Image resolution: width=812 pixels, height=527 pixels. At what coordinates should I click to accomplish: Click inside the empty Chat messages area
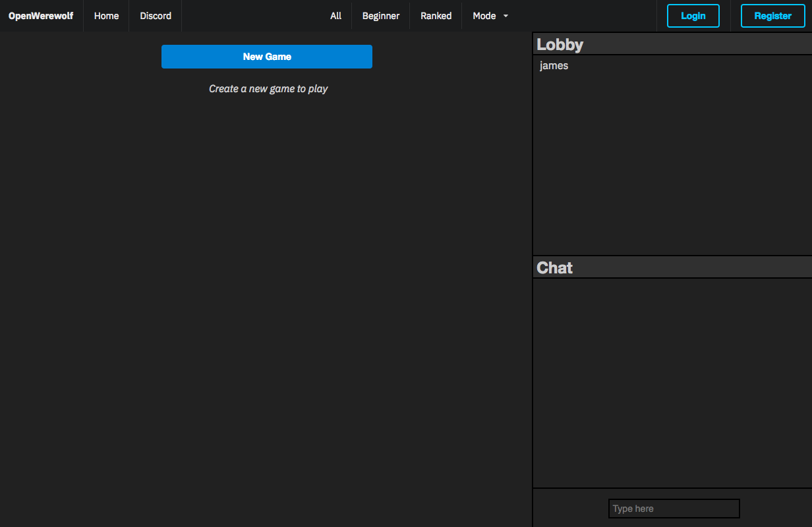[x=672, y=382]
